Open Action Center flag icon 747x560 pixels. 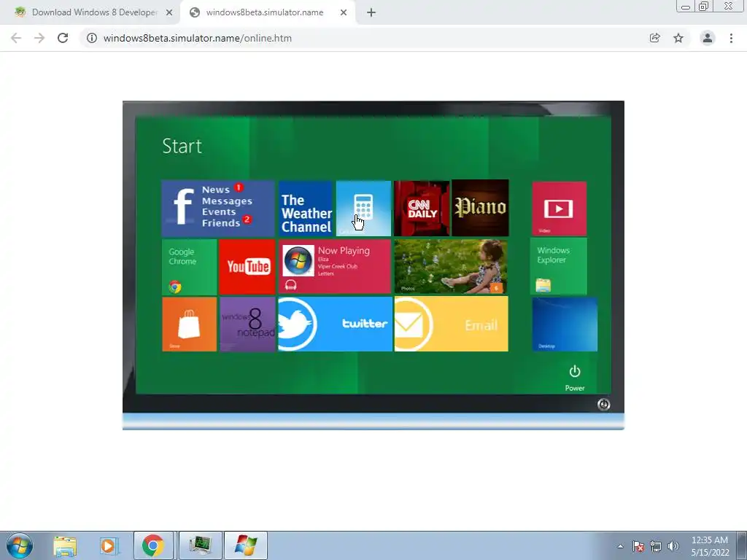pos(638,546)
